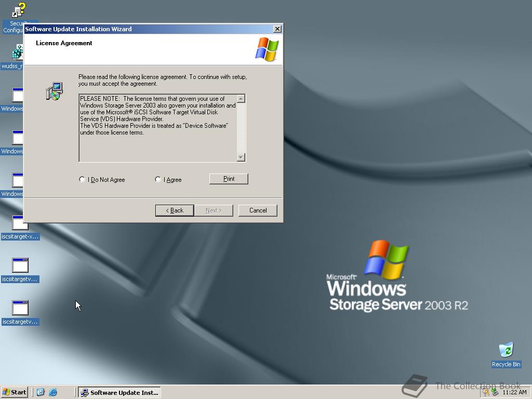Select the I Agree radio button
532x399 pixels.
point(158,179)
